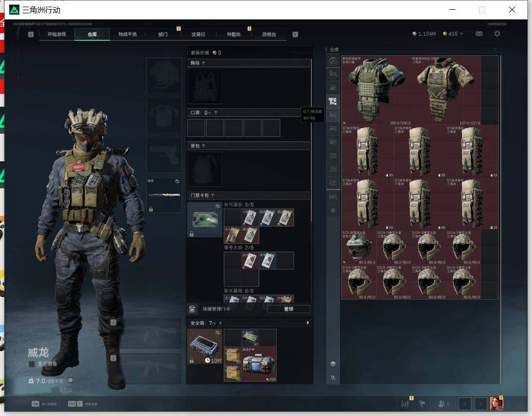Screen dimensions: 532x416
Task: Click the swap icon on the melee knife slot
Action: (177, 182)
